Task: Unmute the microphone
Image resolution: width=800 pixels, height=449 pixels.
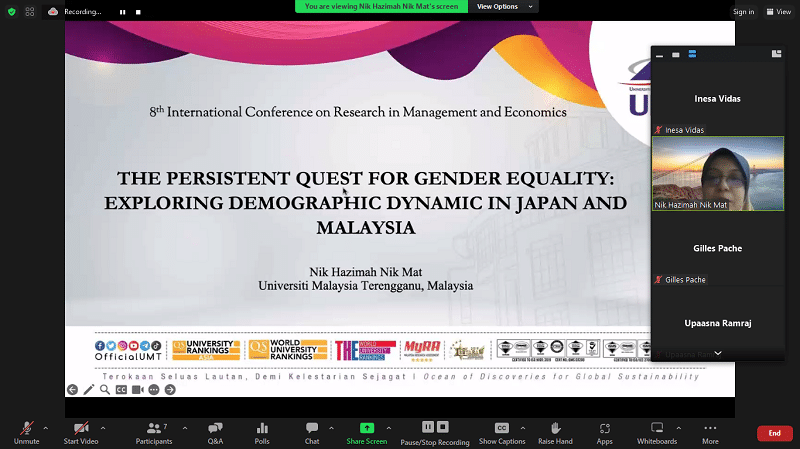Action: (27, 432)
